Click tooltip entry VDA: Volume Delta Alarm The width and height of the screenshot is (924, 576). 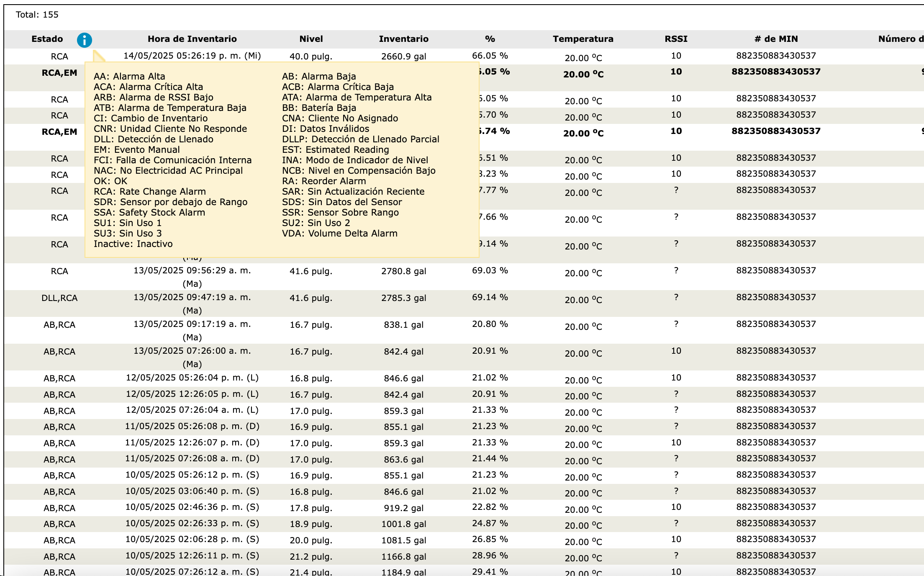(340, 233)
